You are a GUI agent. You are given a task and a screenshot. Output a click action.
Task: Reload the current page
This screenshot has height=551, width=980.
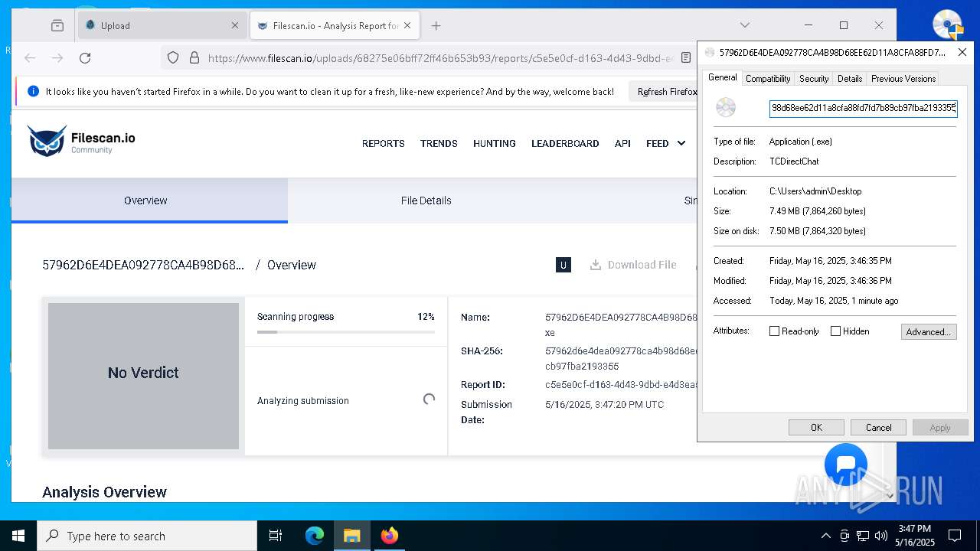tap(85, 57)
